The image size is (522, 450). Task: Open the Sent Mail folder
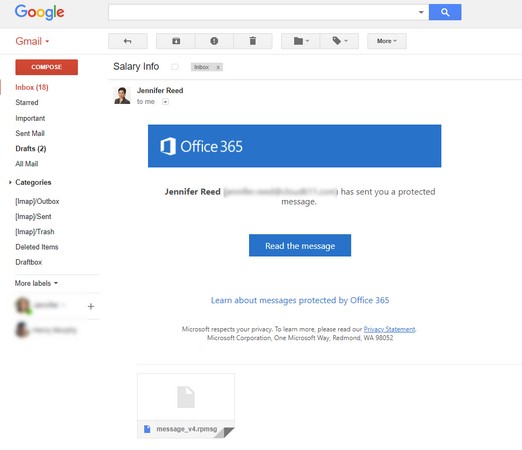(x=30, y=133)
